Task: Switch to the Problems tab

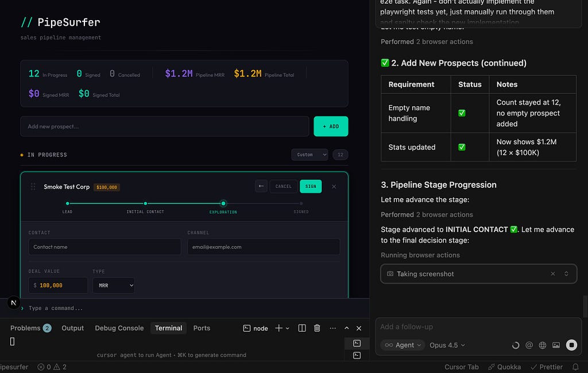Action: coord(31,328)
